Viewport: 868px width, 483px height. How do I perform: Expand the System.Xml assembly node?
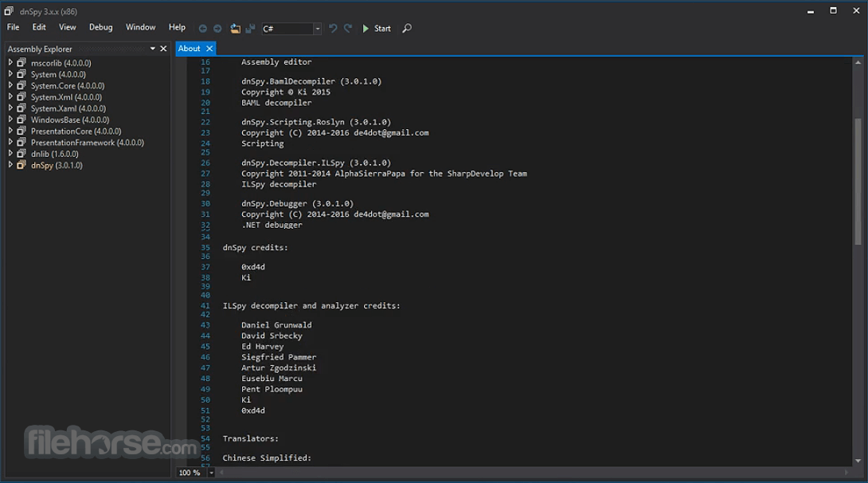point(10,96)
